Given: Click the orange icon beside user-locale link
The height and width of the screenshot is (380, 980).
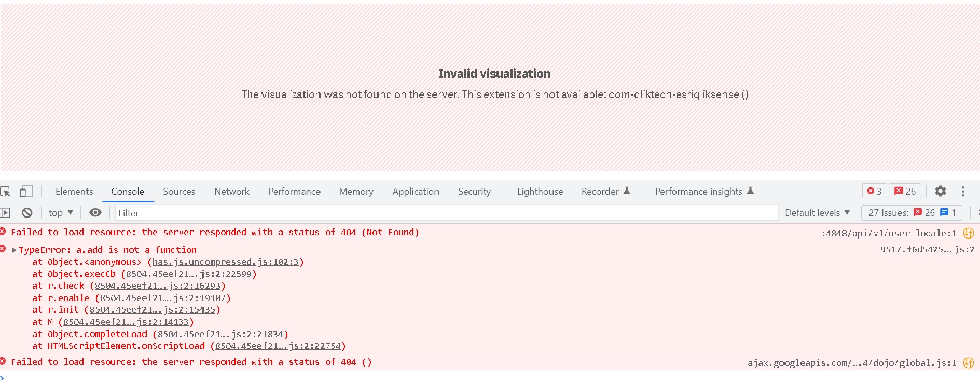Looking at the screenshot, I should [x=968, y=233].
